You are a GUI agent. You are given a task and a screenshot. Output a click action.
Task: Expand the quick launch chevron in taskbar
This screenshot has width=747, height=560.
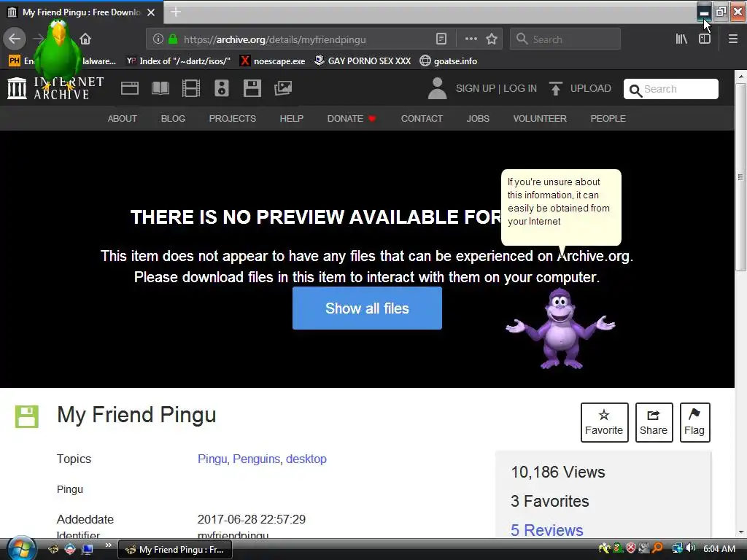point(109,545)
